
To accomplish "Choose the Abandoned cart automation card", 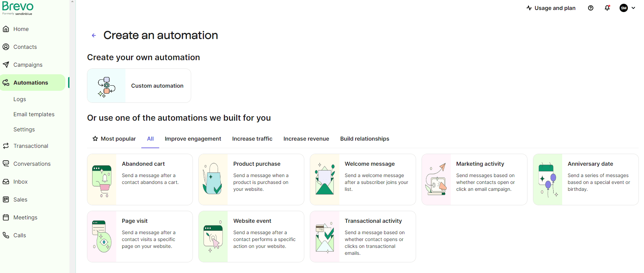I will click(140, 179).
